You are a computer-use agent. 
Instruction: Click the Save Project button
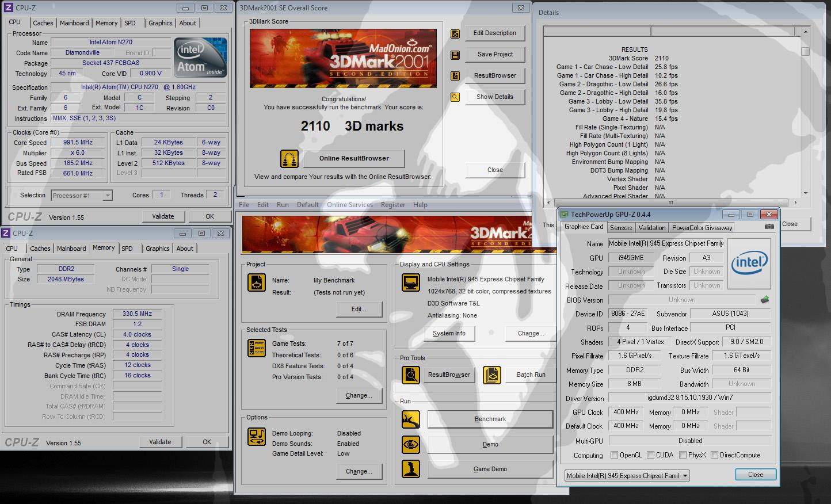click(x=495, y=55)
